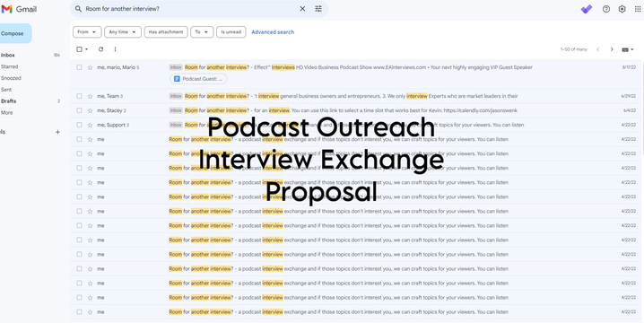Open the Drafts folder

[9, 101]
